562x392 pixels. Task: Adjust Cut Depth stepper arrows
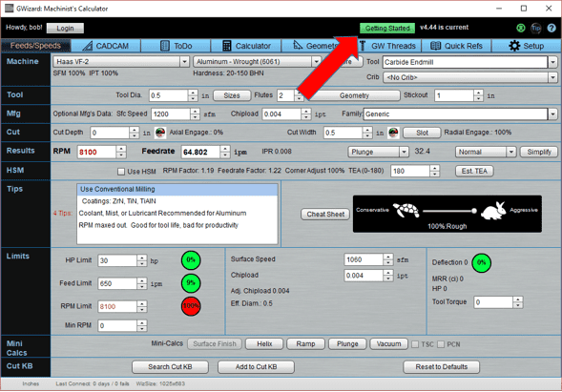[134, 133]
